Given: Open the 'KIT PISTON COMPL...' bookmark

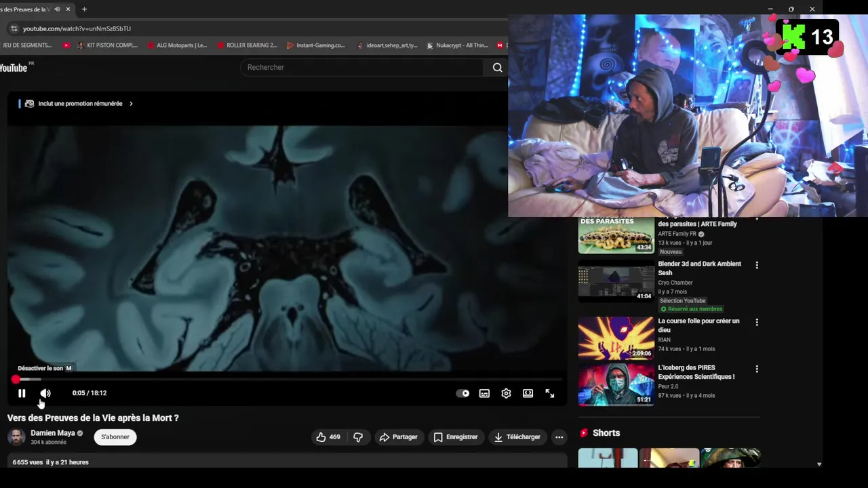Looking at the screenshot, I should click(x=107, y=45).
